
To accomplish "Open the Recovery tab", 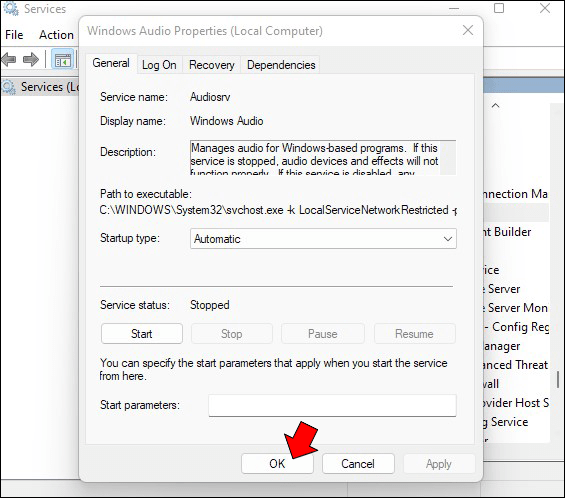I will pyautogui.click(x=212, y=65).
